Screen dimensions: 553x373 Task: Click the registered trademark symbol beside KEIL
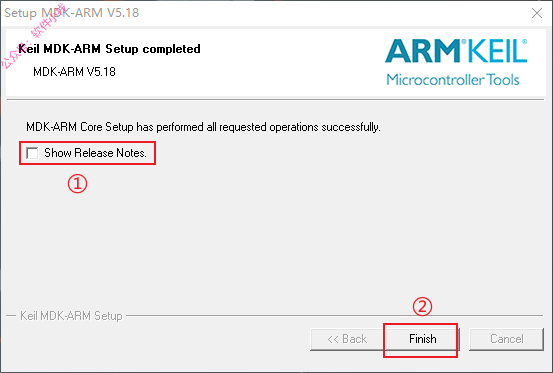524,42
